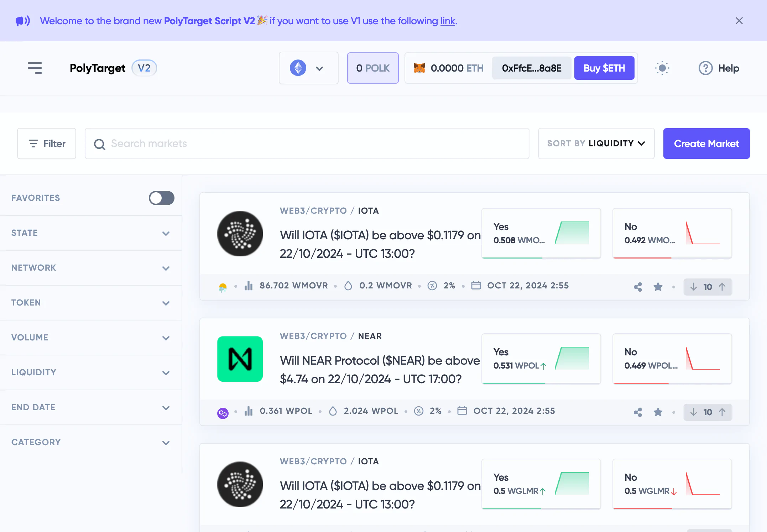Upvote the NEAR market

[722, 412]
